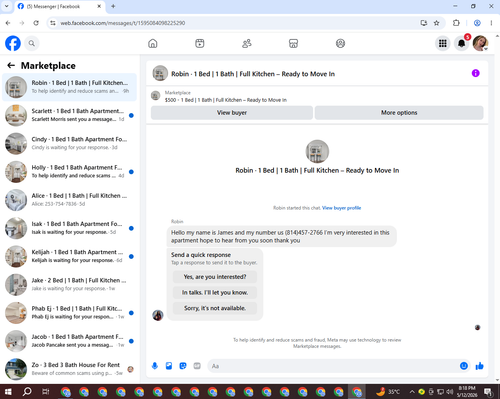Open the Friends icon in top navigation
The width and height of the screenshot is (500, 399).
point(247,43)
